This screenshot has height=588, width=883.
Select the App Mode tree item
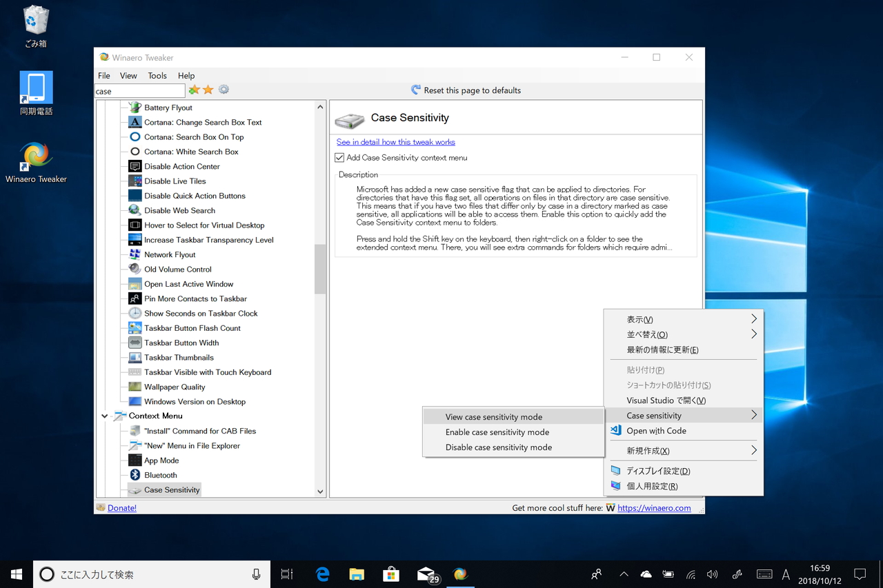pyautogui.click(x=161, y=460)
